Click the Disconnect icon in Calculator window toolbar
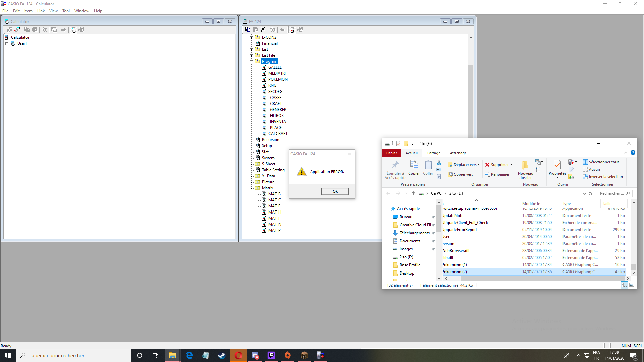The image size is (644, 362). 17,29
